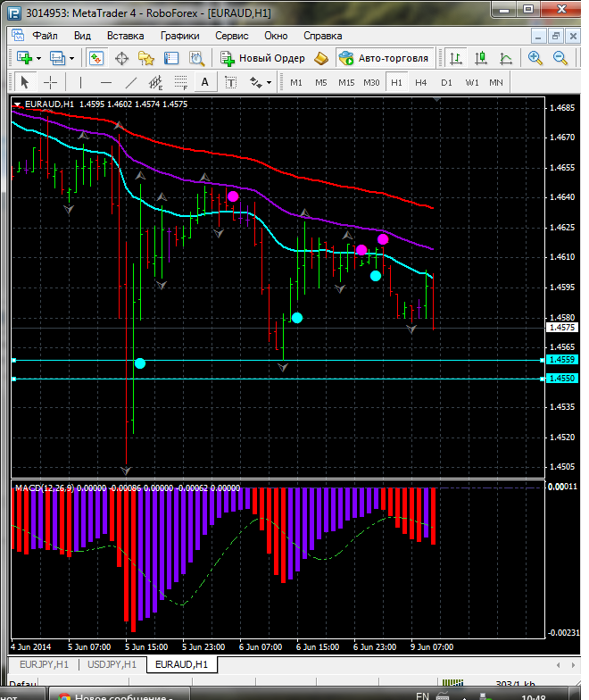Open the Вставка menu
Viewport: 589px width, 700px height.
pyautogui.click(x=125, y=36)
